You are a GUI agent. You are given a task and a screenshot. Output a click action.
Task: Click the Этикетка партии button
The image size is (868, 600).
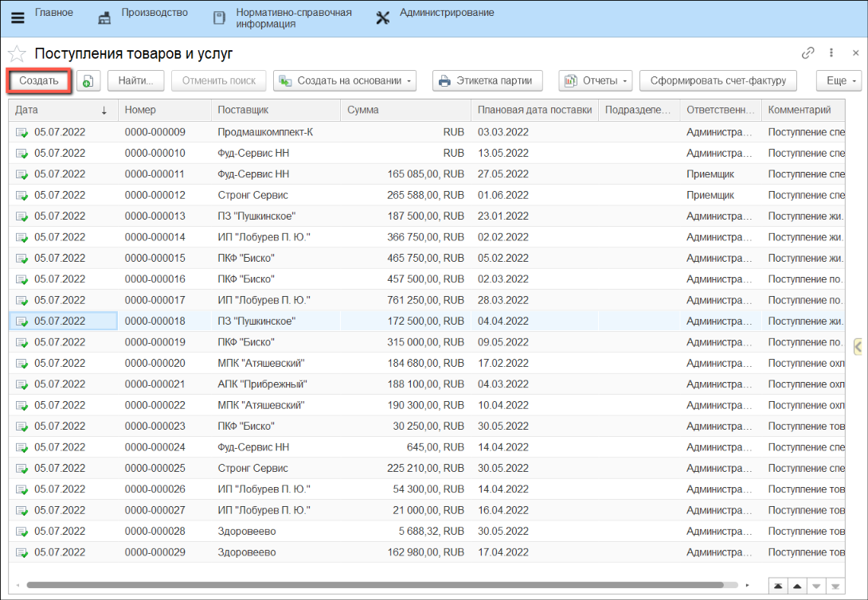coord(487,81)
